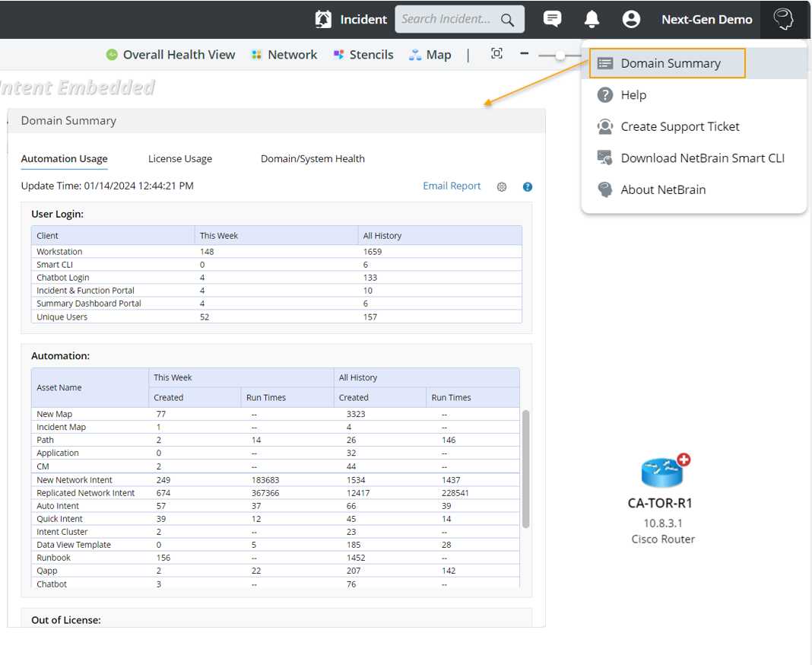812x665 pixels.
Task: Click the user account icon
Action: click(631, 19)
